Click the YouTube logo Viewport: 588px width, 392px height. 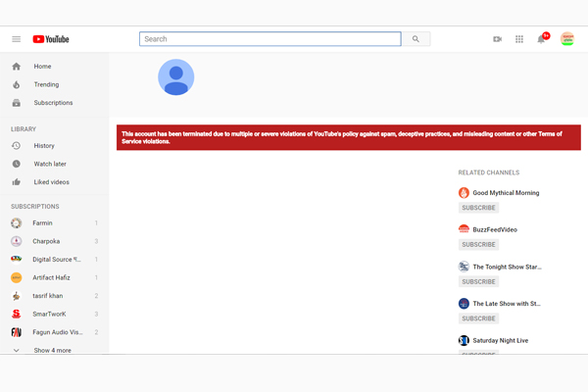click(51, 39)
